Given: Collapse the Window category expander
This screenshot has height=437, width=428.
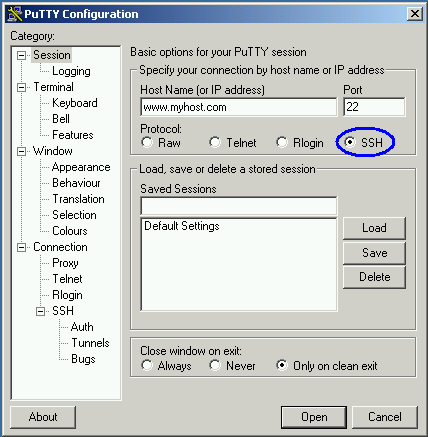Looking at the screenshot, I should pos(21,151).
